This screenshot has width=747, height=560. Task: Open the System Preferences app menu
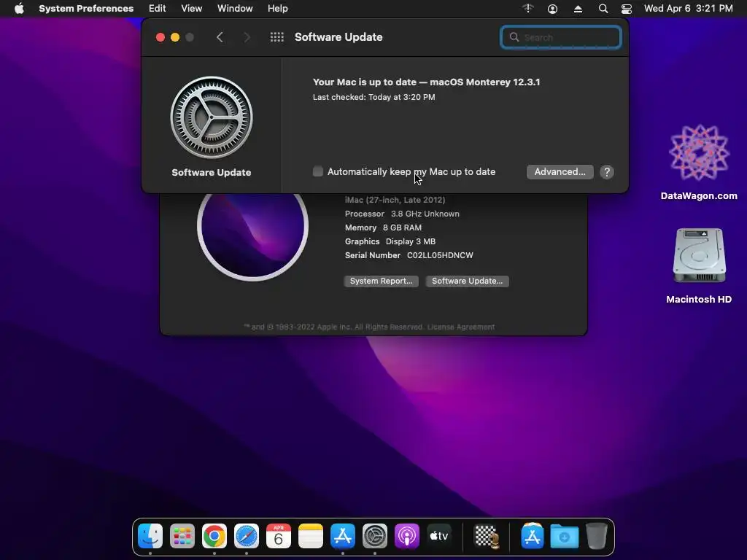coord(86,9)
